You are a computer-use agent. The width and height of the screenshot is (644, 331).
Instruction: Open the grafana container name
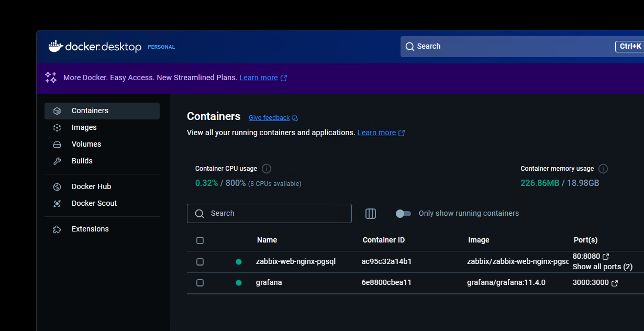269,283
